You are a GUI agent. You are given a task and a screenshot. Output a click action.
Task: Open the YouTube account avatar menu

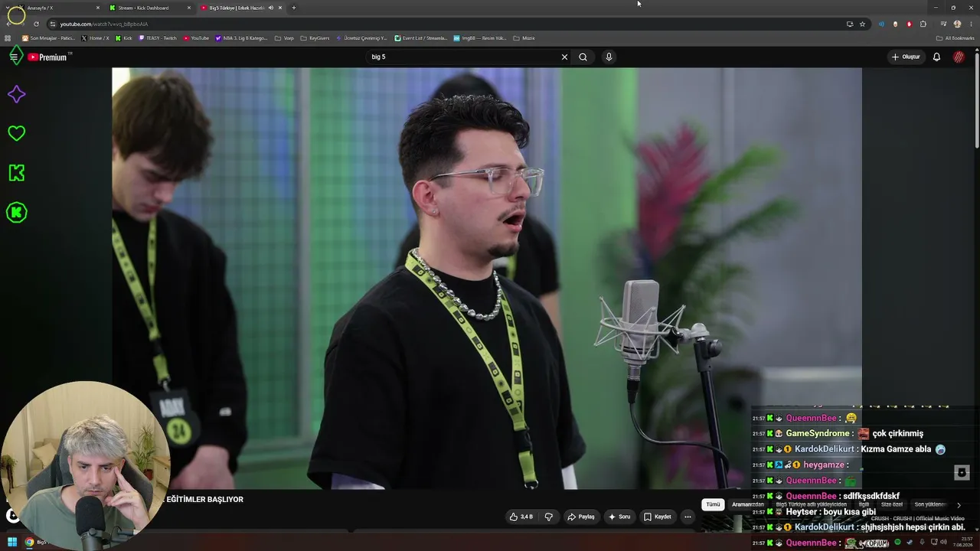coord(959,57)
